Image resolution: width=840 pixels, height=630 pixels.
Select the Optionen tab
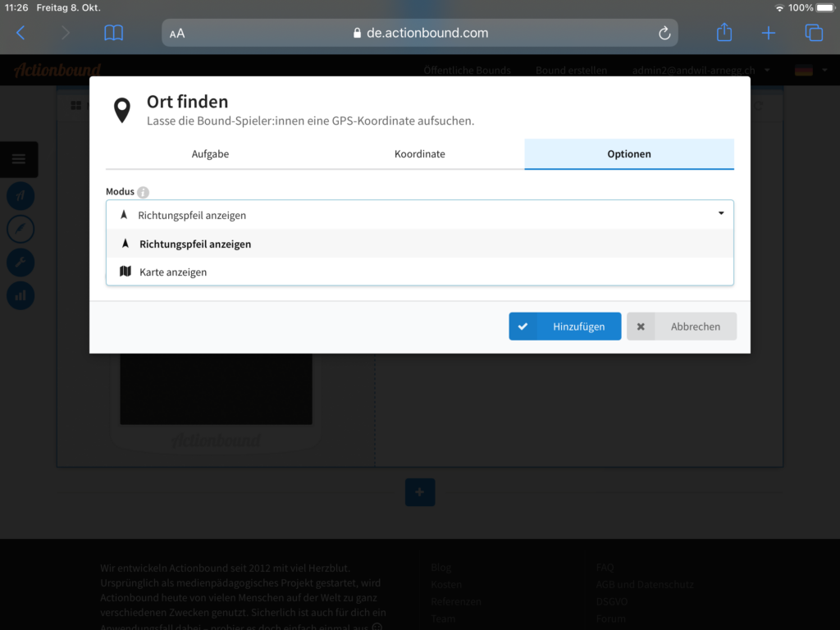point(628,154)
